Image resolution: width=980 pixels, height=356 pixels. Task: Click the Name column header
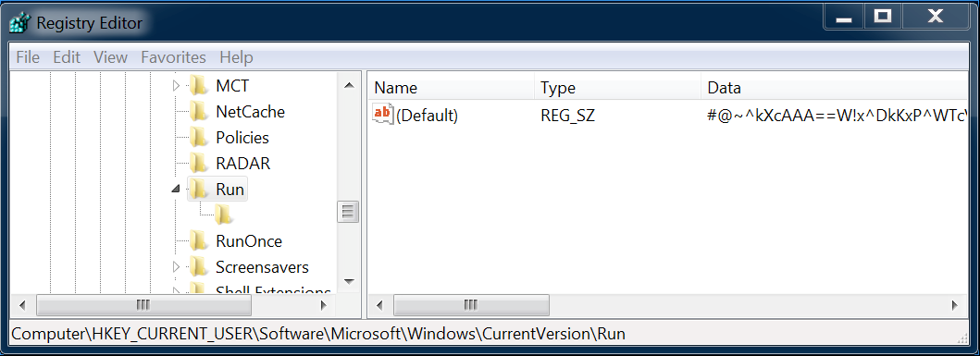pos(452,88)
